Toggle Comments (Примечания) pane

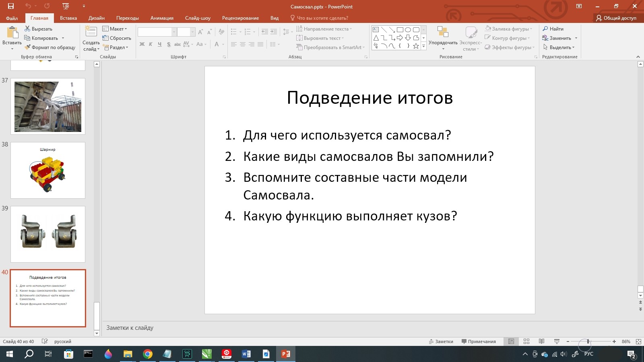(x=479, y=341)
